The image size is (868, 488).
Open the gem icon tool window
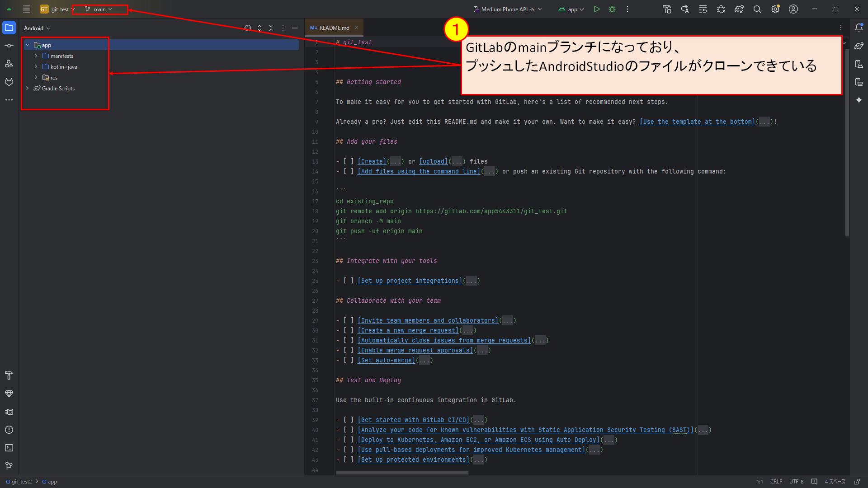(x=9, y=394)
